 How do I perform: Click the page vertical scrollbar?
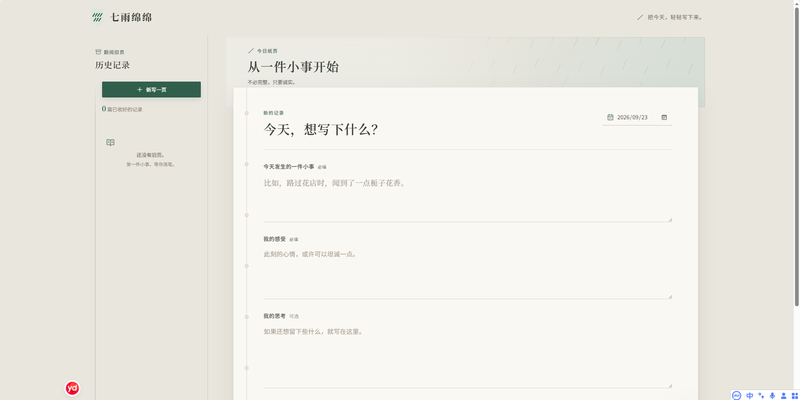click(797, 153)
